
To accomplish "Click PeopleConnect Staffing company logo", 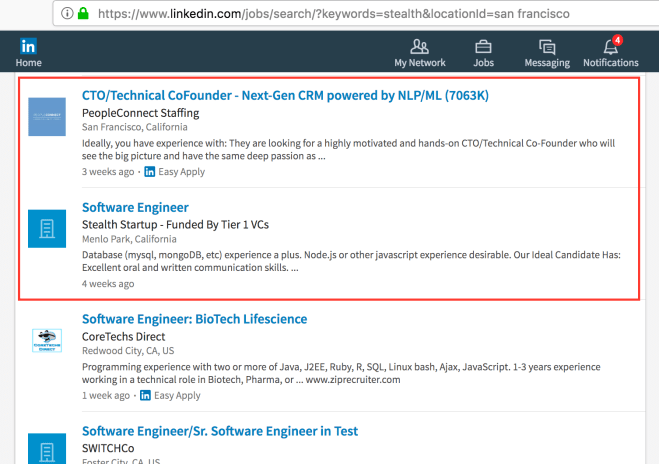I will point(47,117).
